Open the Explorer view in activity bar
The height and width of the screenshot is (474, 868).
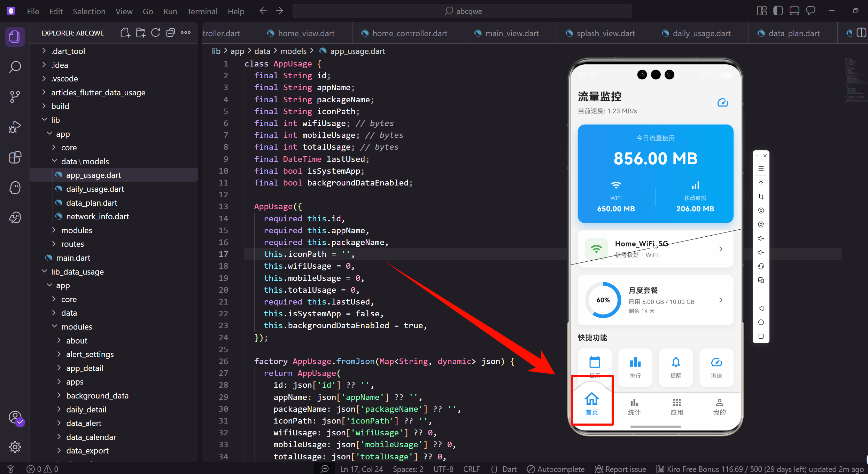coord(15,37)
